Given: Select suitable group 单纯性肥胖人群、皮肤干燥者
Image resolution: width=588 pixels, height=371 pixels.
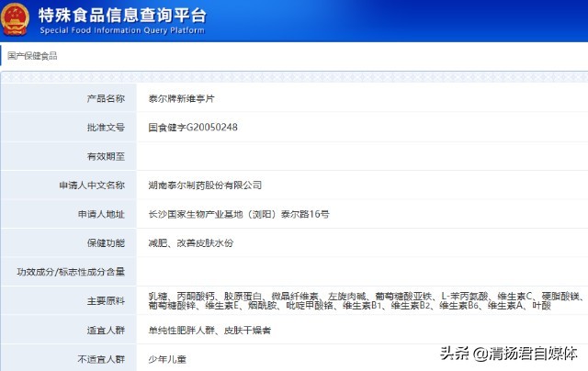Looking at the screenshot, I should tap(209, 331).
